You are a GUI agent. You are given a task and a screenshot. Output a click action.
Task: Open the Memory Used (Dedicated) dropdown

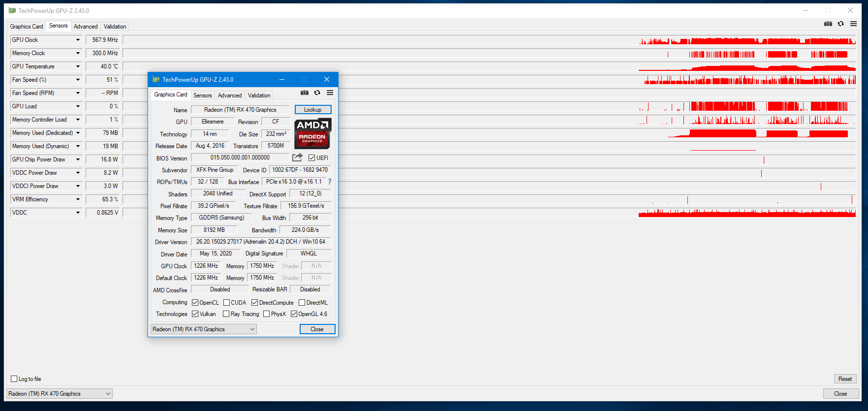coord(78,133)
